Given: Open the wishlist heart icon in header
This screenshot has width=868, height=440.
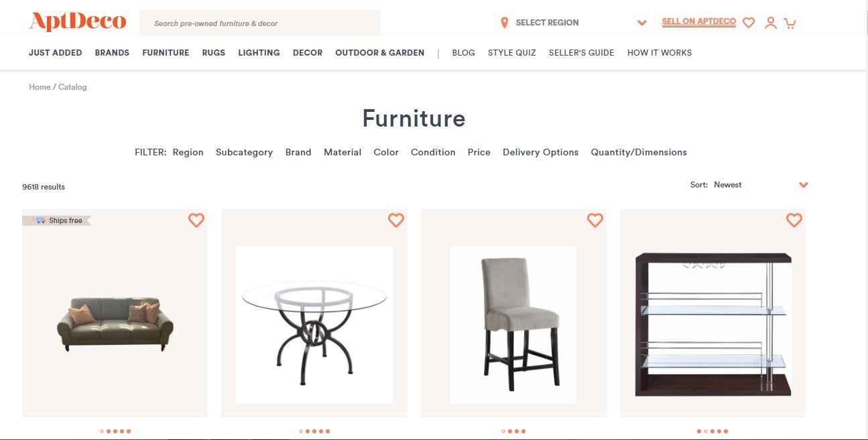Looking at the screenshot, I should coord(749,23).
